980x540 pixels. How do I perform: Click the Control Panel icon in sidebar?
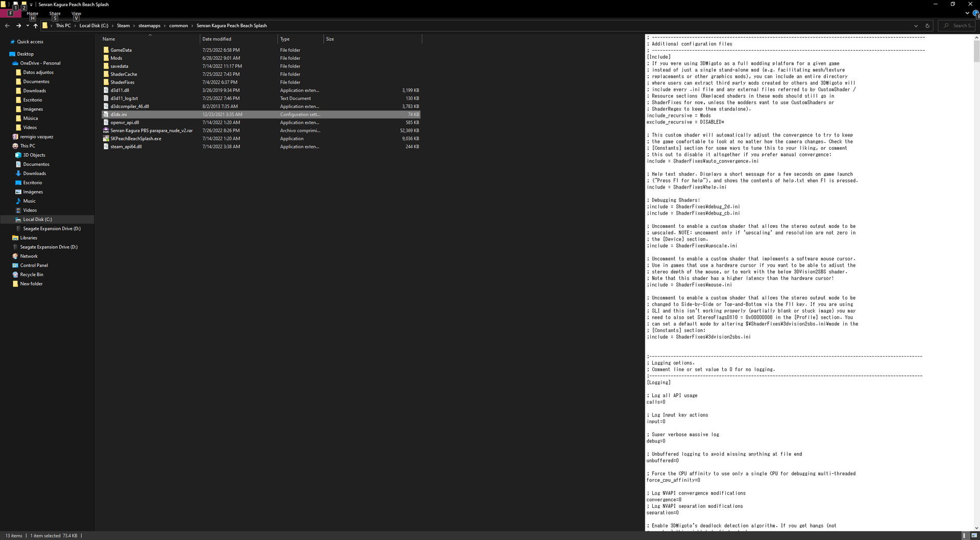15,266
